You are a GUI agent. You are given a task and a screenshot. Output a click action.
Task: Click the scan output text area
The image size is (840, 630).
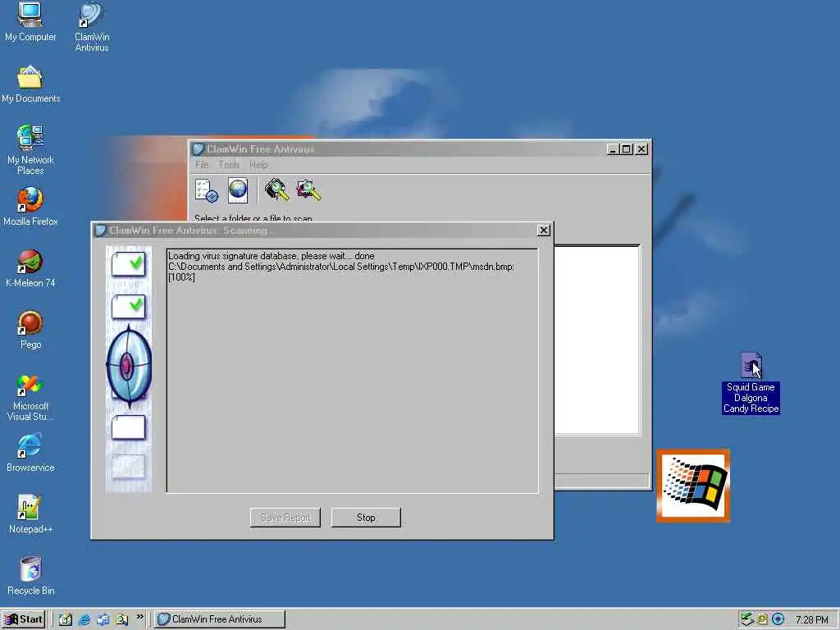[x=353, y=370]
